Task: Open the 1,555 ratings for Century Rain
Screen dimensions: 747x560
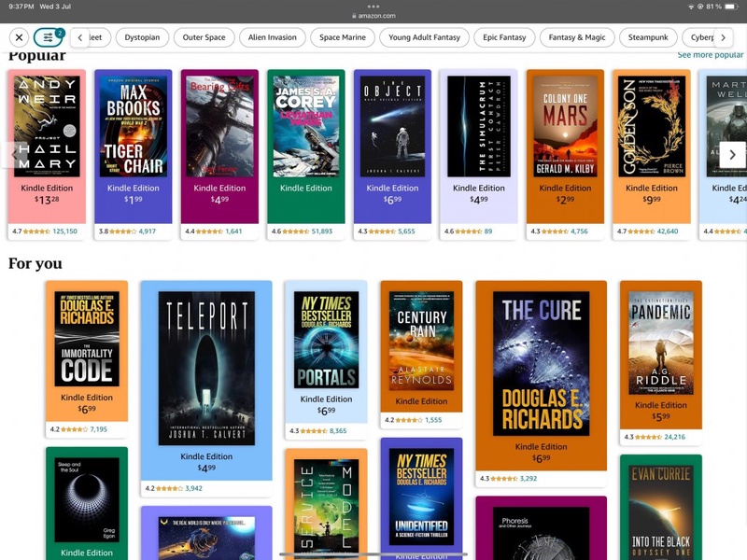Action: point(433,420)
